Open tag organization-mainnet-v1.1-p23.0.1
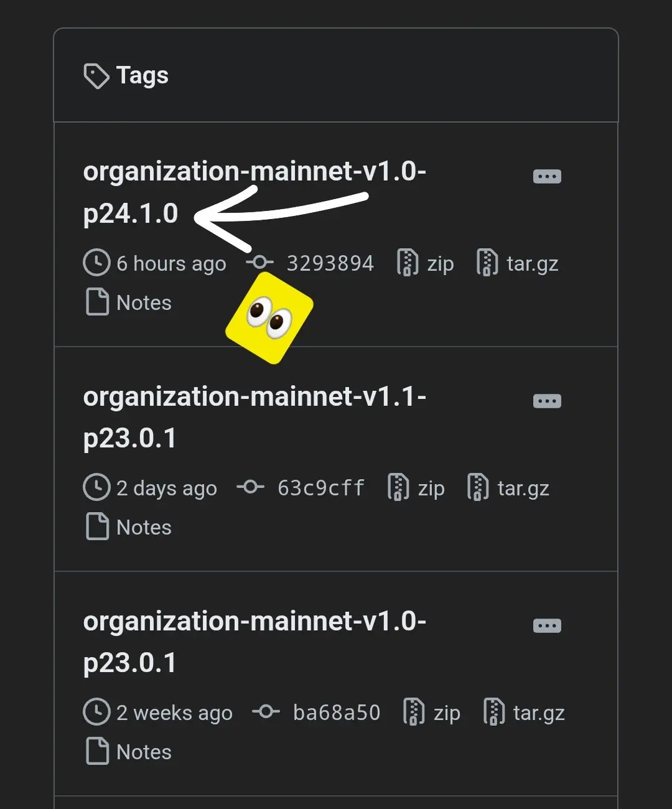Screen dimensions: 672x809 [254, 417]
